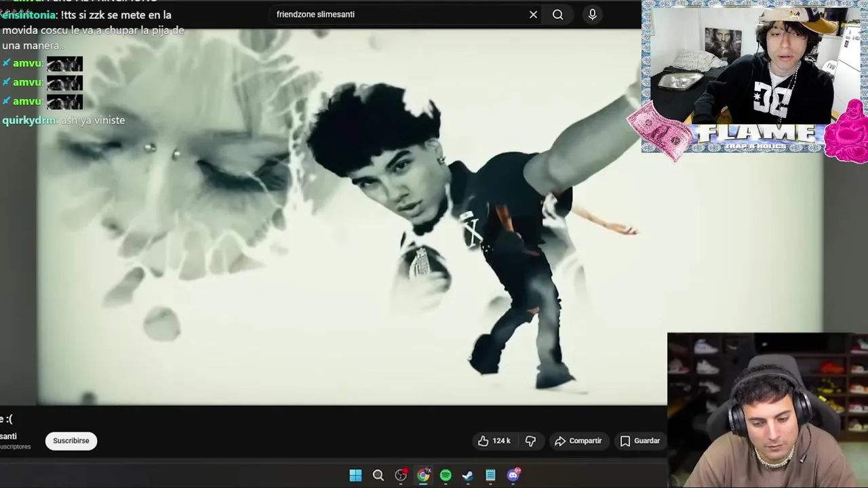Dislike the video with thumbs-down icon

(x=530, y=441)
